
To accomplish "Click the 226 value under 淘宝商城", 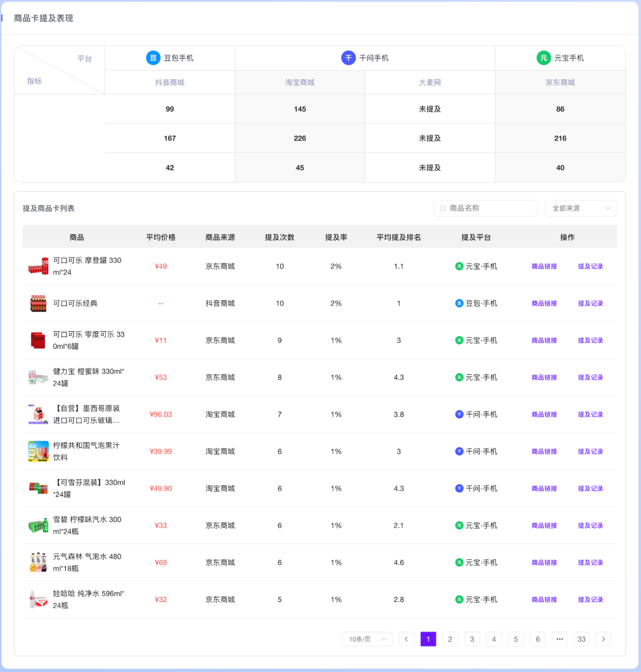I will click(300, 138).
